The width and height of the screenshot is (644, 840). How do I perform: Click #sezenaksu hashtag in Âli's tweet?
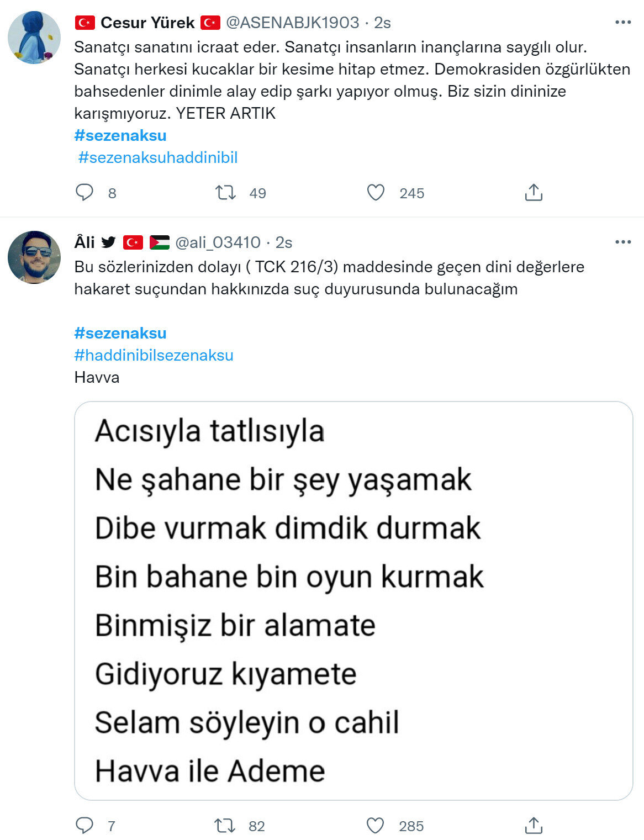pyautogui.click(x=120, y=333)
